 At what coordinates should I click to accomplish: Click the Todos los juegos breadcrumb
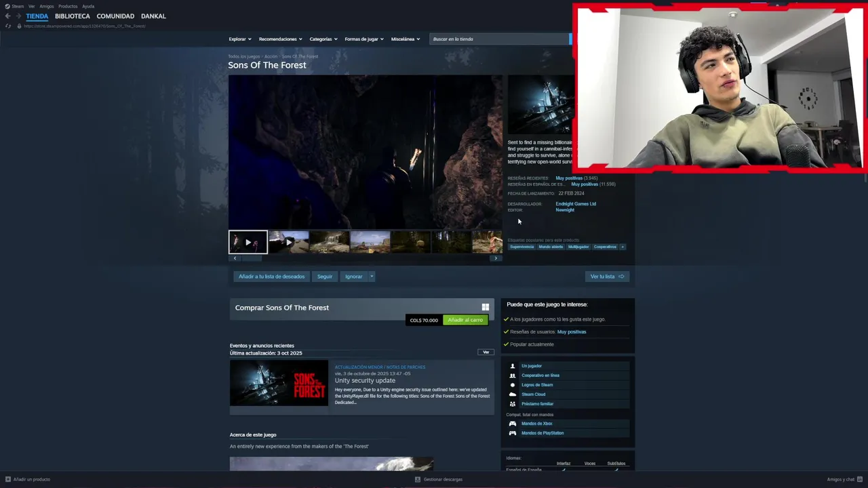[x=243, y=56]
